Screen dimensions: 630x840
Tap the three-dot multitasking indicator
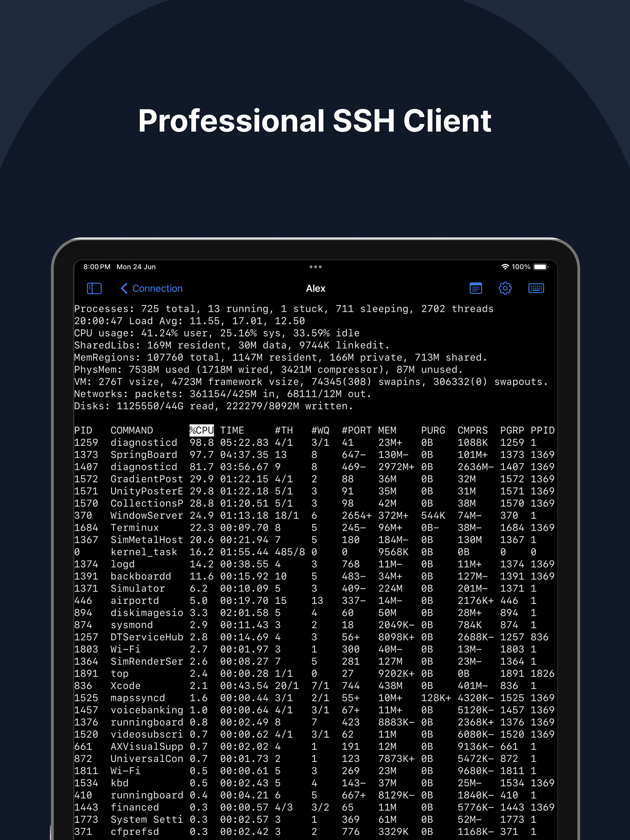pos(315,267)
